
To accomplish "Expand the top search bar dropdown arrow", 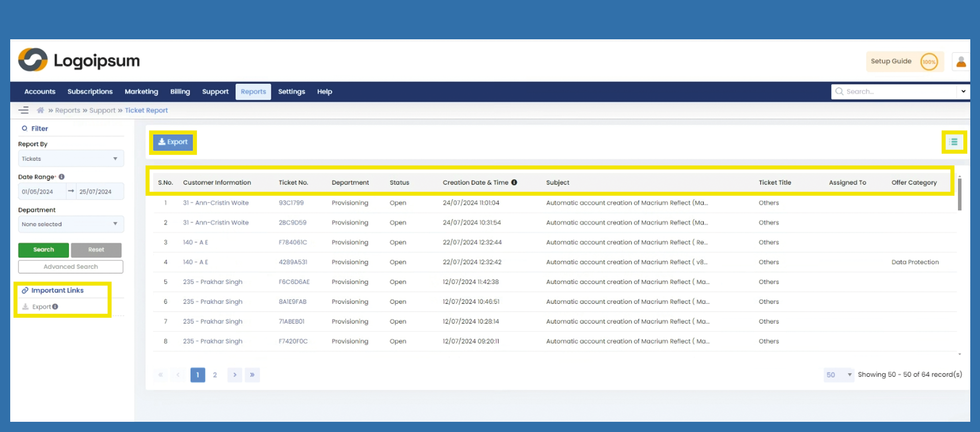I will (963, 91).
